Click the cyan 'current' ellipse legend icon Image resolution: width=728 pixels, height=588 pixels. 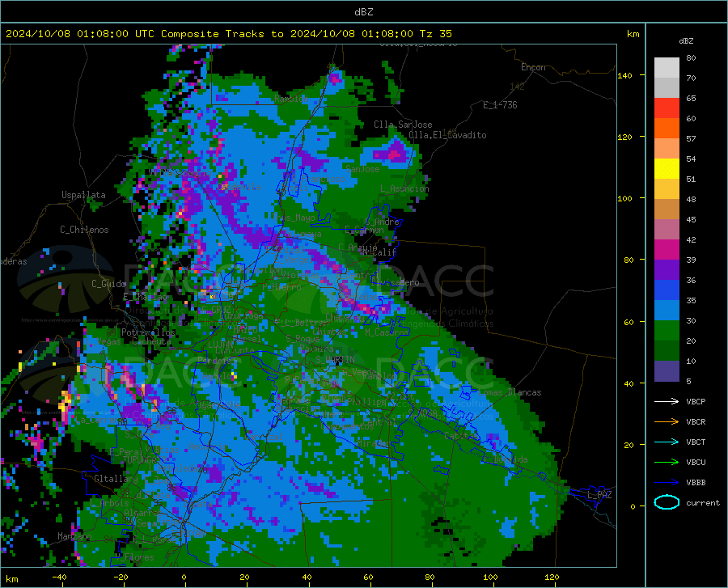coord(667,502)
